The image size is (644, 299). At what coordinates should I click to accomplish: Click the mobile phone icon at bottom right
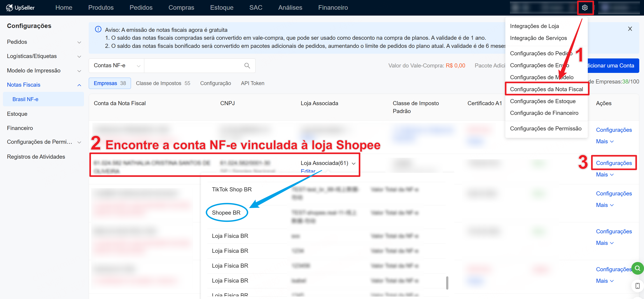coord(637,285)
